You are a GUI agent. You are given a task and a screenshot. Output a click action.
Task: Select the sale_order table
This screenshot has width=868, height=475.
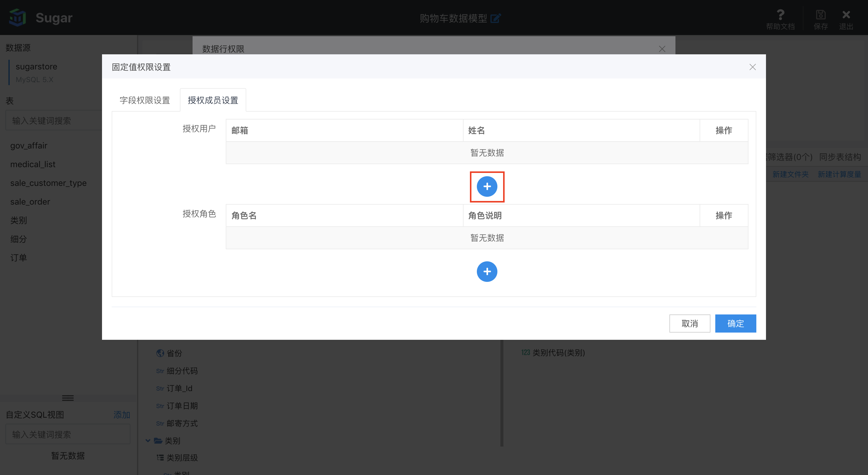point(30,202)
